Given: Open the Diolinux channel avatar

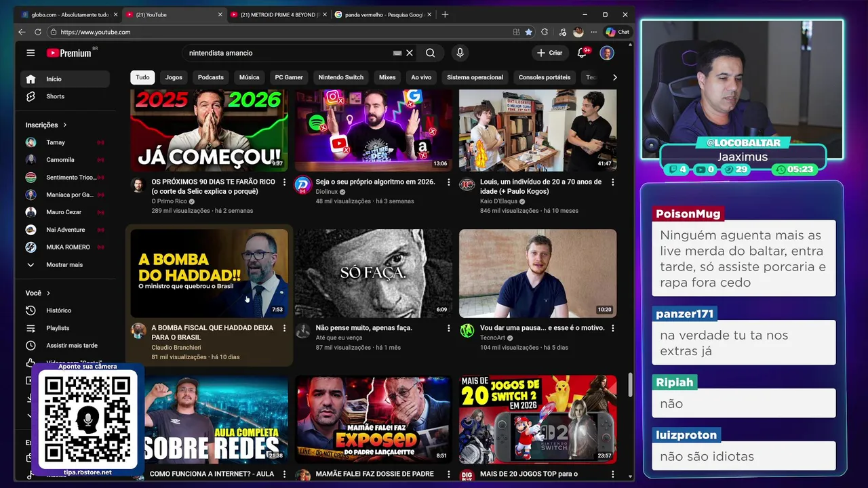Looking at the screenshot, I should (x=302, y=185).
